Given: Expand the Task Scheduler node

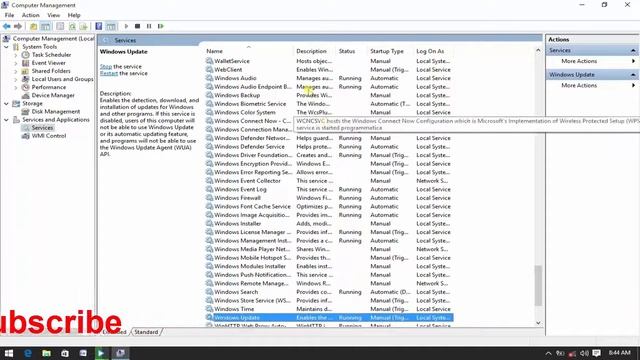Looking at the screenshot, I should (x=16, y=55).
